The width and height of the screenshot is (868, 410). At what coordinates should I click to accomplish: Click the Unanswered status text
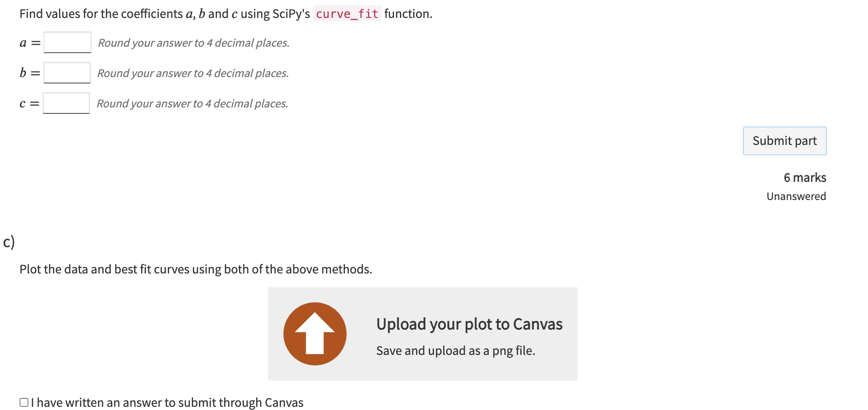pyautogui.click(x=796, y=196)
